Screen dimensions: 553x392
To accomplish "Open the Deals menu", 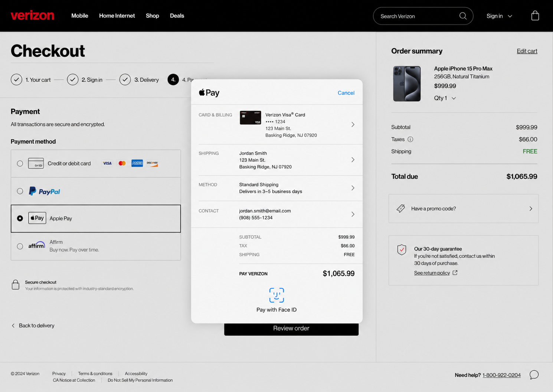I will click(x=177, y=16).
